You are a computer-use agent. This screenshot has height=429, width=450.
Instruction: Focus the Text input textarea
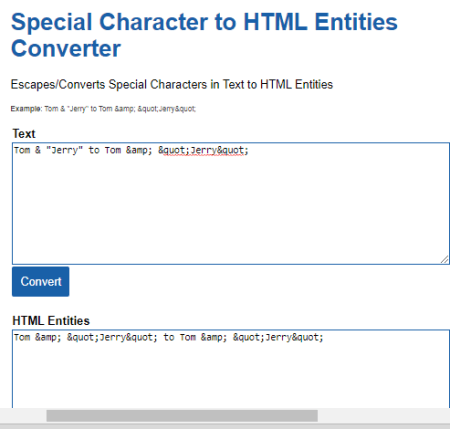(231, 203)
